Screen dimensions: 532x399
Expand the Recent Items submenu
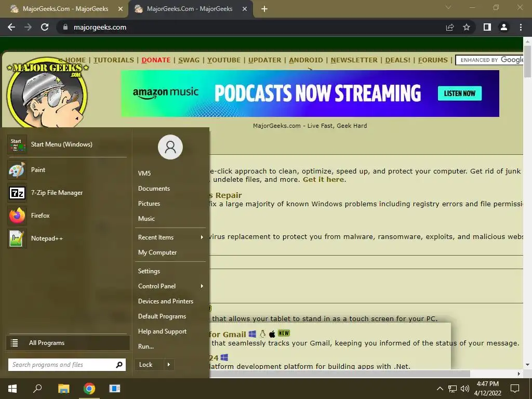click(x=170, y=237)
